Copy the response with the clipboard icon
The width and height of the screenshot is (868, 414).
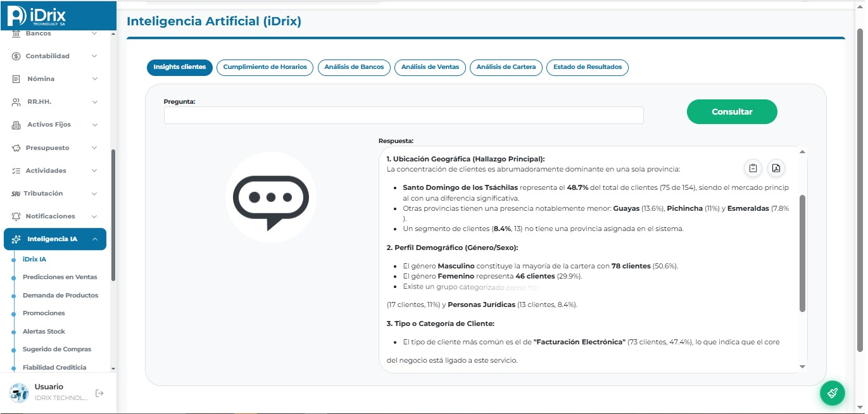pyautogui.click(x=753, y=168)
